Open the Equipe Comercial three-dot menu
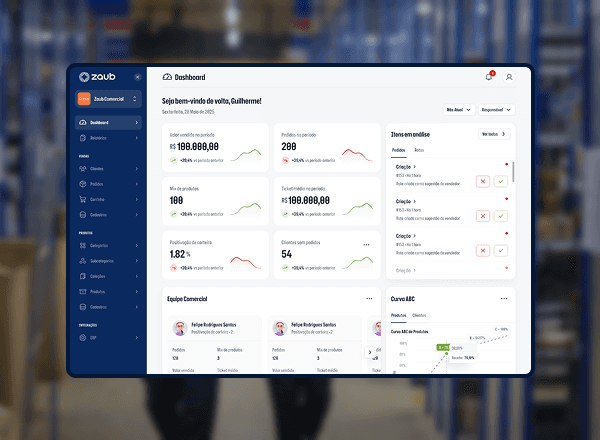Viewport: 600px width, 440px height. click(369, 298)
